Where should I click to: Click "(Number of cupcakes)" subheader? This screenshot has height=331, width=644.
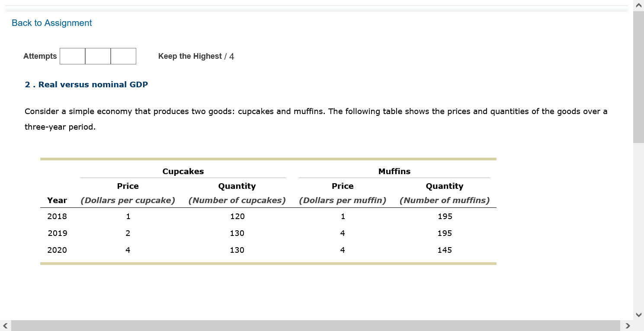(x=237, y=201)
